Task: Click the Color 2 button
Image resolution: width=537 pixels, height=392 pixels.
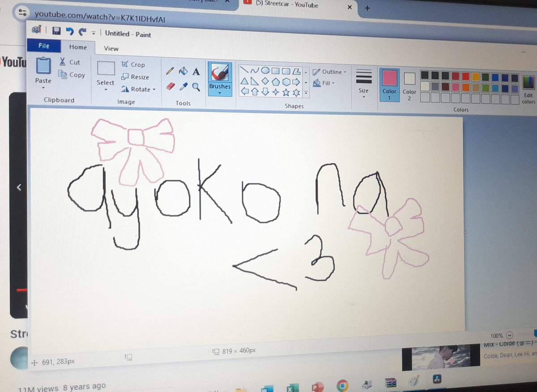Action: pyautogui.click(x=409, y=86)
